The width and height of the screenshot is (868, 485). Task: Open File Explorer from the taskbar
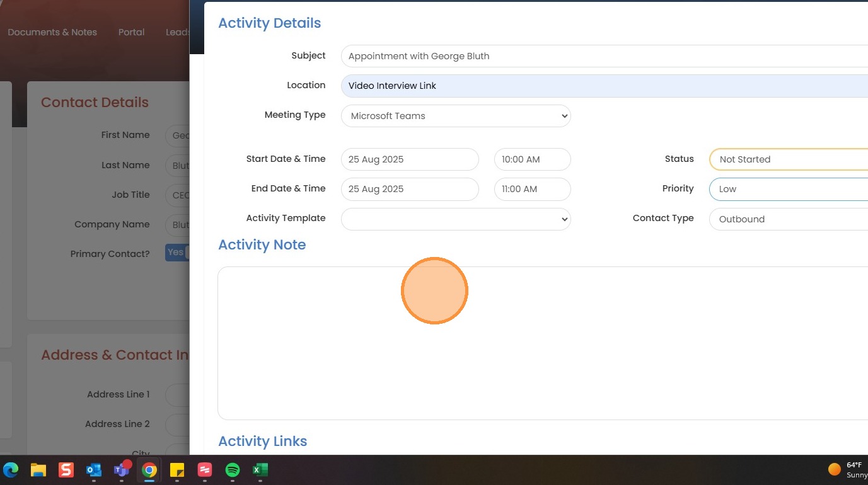[x=38, y=470]
